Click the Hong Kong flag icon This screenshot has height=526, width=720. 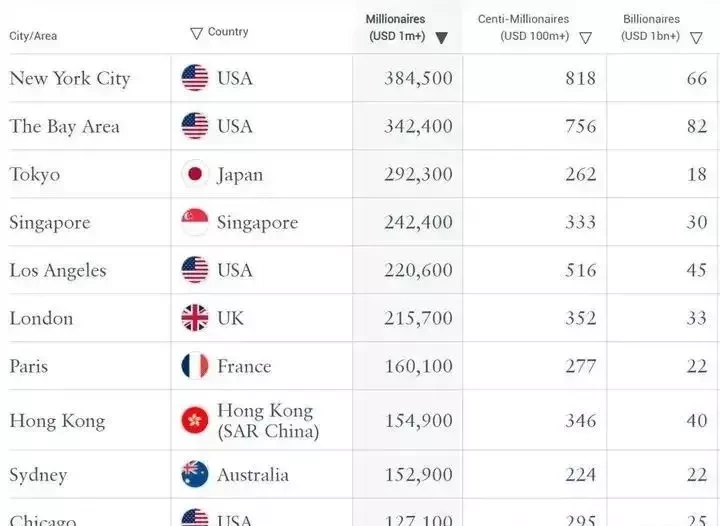195,420
